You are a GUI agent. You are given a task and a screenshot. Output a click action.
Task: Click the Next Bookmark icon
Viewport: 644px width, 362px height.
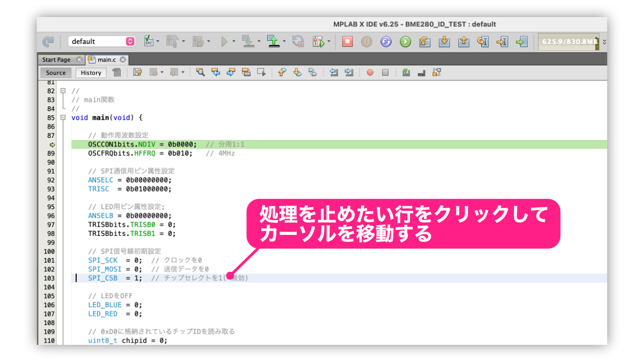(x=298, y=72)
